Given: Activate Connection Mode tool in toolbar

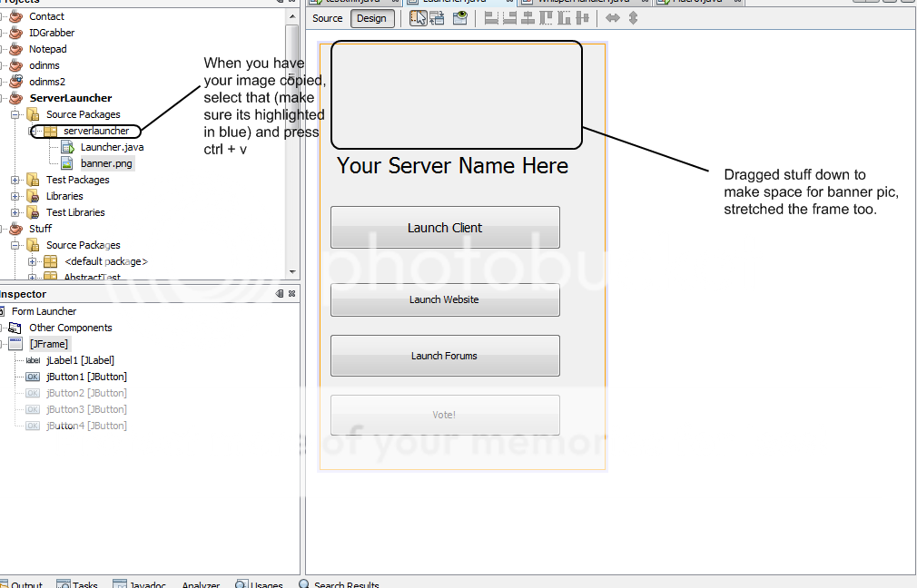Looking at the screenshot, I should [x=438, y=18].
